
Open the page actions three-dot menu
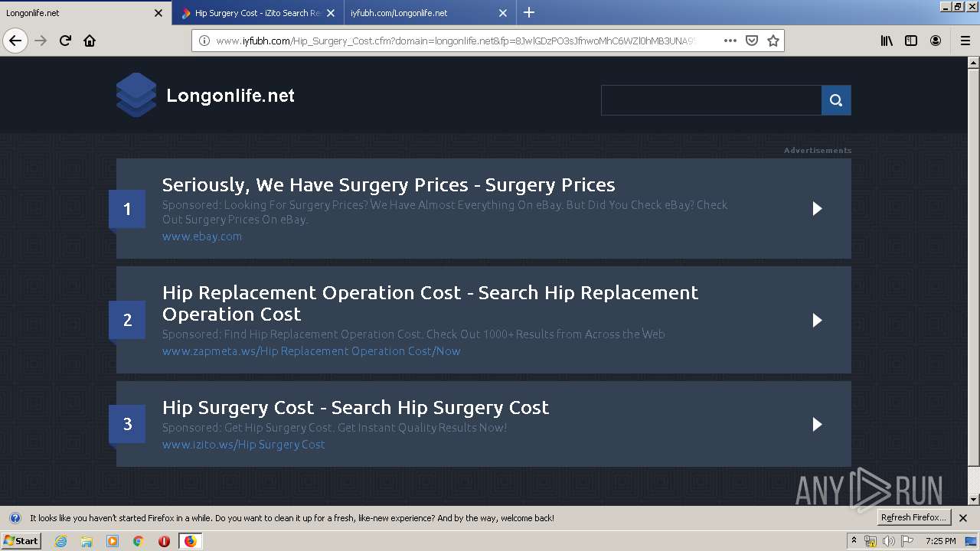(730, 41)
